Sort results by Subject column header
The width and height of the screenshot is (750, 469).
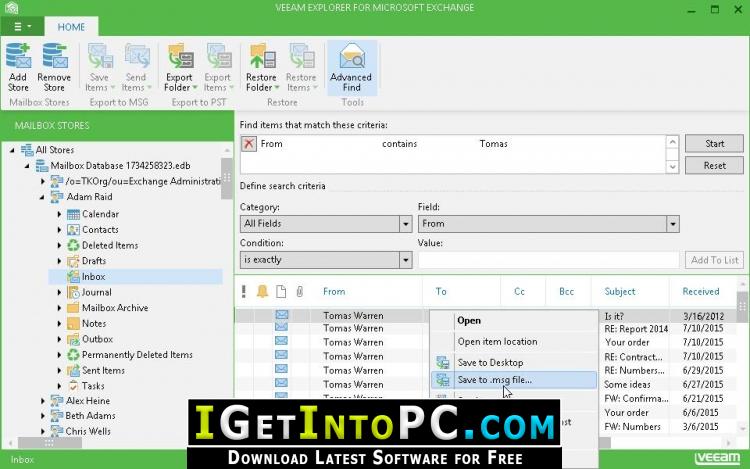(620, 292)
